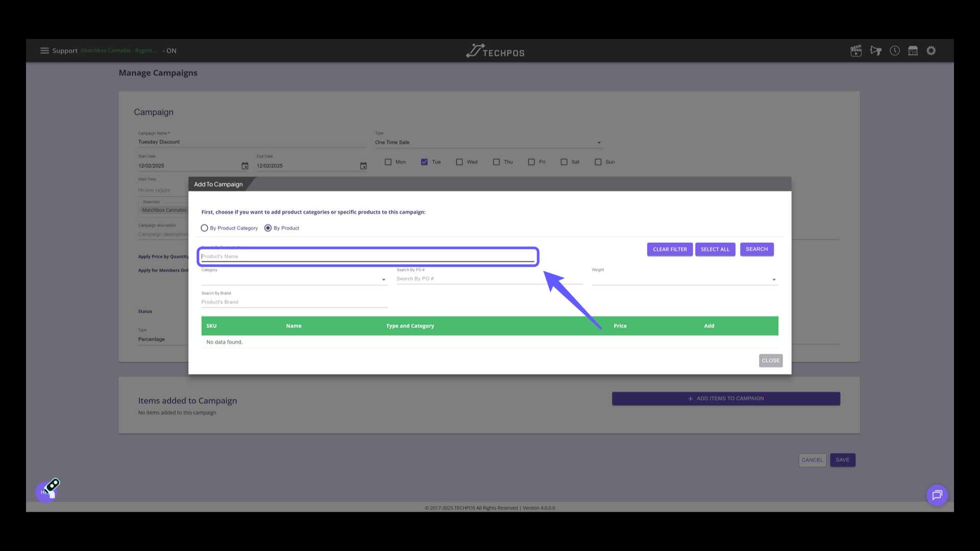Open the clock history icon
The width and height of the screenshot is (980, 551).
tap(895, 51)
